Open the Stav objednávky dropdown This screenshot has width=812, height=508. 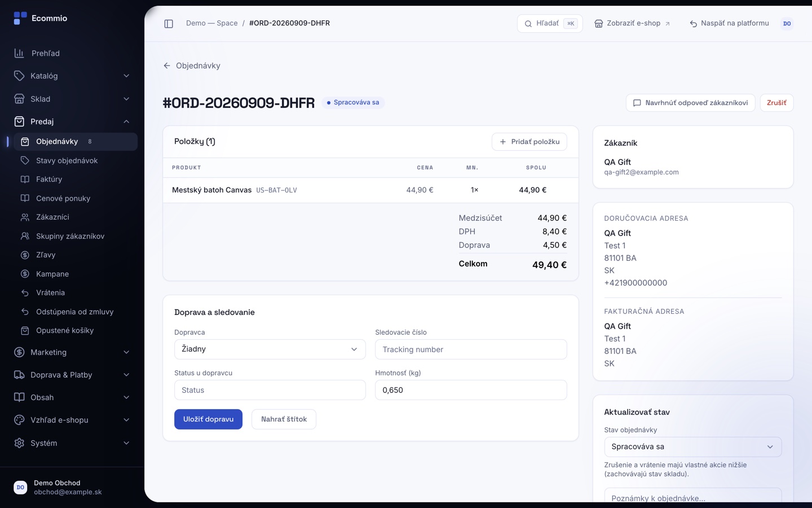tap(693, 447)
